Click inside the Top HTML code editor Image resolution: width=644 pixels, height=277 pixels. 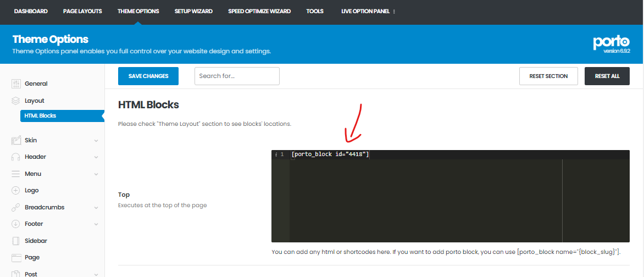451,196
